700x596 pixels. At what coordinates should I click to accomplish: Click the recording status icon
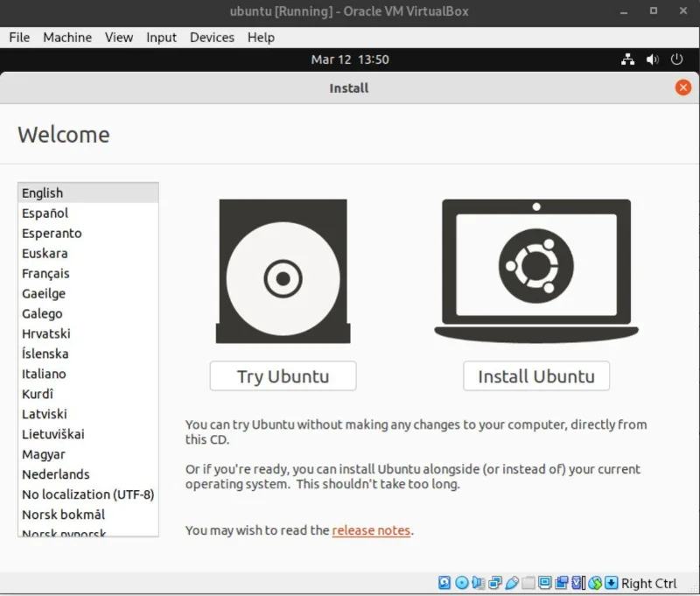(562, 583)
